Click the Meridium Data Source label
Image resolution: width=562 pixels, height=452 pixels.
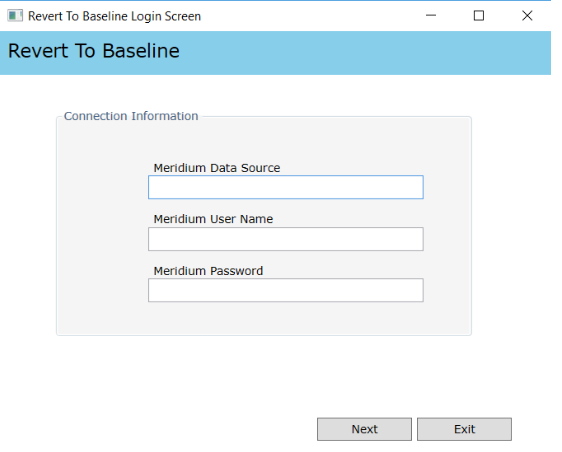point(217,168)
